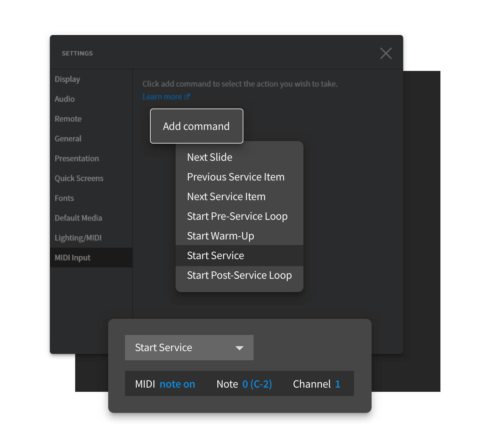Image resolution: width=491 pixels, height=448 pixels.
Task: Click the dropdown arrow on Start Service
Action: 240,348
